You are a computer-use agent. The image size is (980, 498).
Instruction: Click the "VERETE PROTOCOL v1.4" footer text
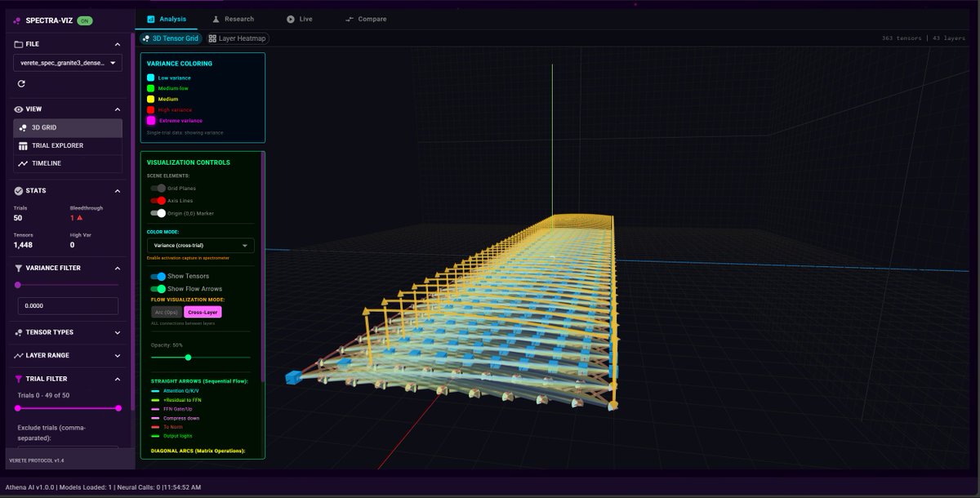tap(35, 460)
